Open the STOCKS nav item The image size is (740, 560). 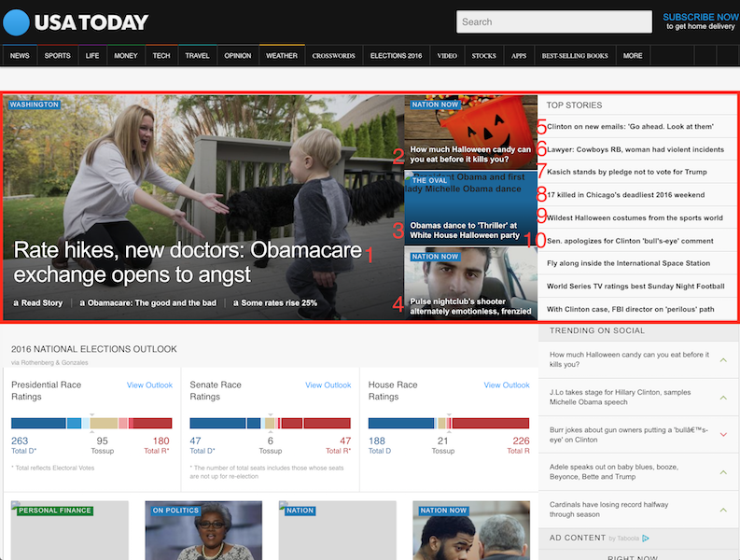point(483,56)
